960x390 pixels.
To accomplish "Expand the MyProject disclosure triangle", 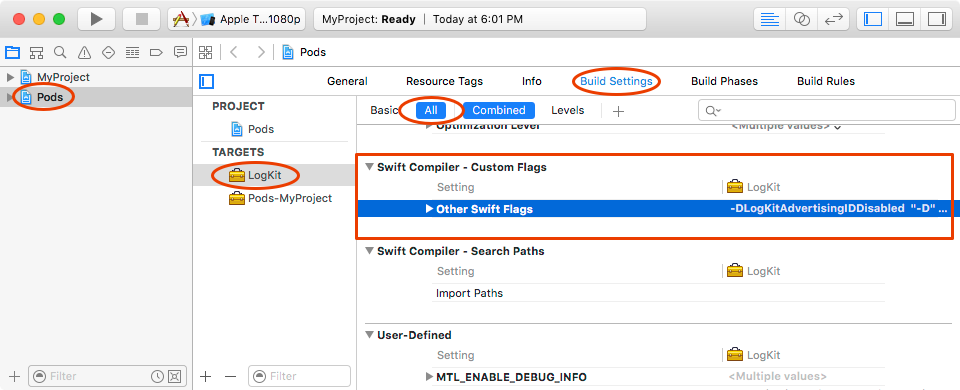I will tap(10, 77).
